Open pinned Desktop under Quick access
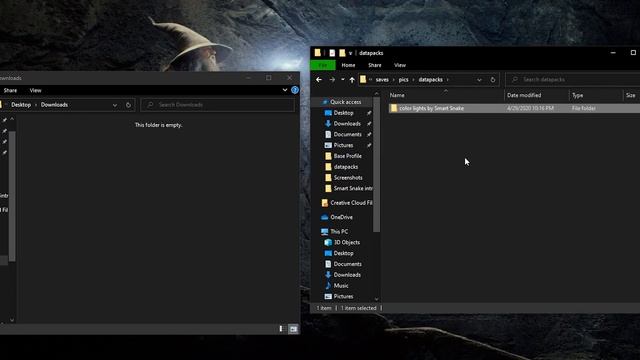The height and width of the screenshot is (360, 640). pos(343,113)
